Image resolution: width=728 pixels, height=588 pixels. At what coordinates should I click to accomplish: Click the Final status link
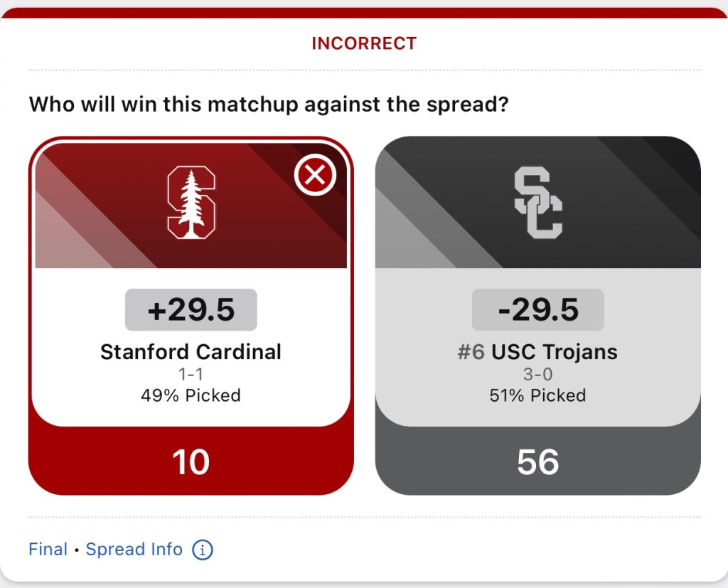[48, 550]
